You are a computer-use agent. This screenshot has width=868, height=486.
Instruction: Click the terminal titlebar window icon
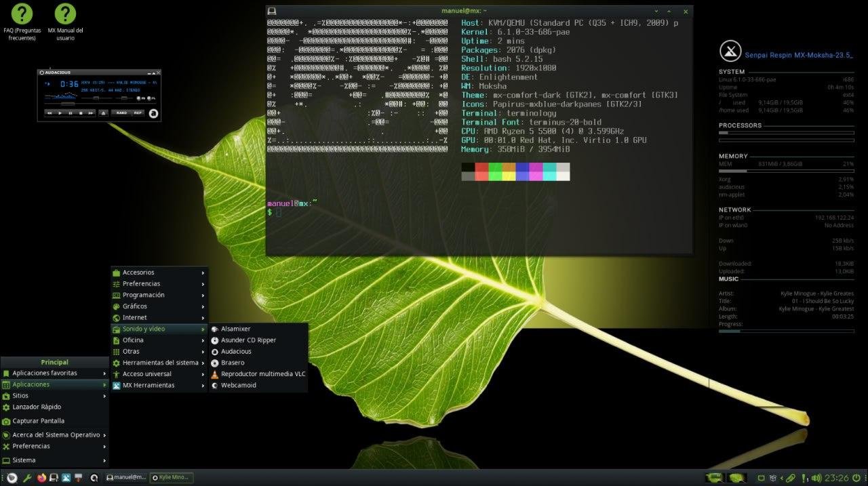click(272, 11)
